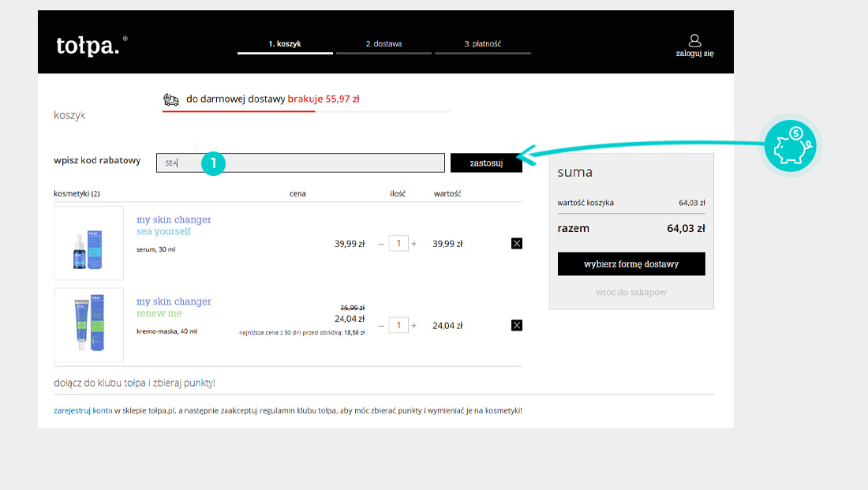Open my skin changer renew me product link
This screenshot has width=868, height=490.
click(x=174, y=307)
